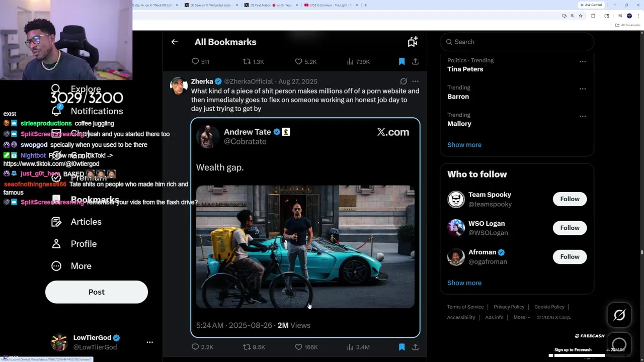Like the post with 5.2K likes

click(x=305, y=61)
